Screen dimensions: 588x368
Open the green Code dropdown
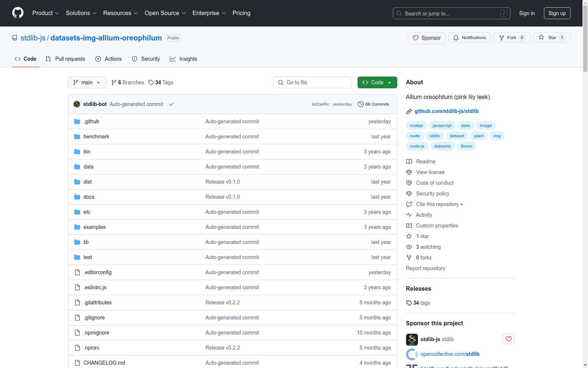click(377, 82)
